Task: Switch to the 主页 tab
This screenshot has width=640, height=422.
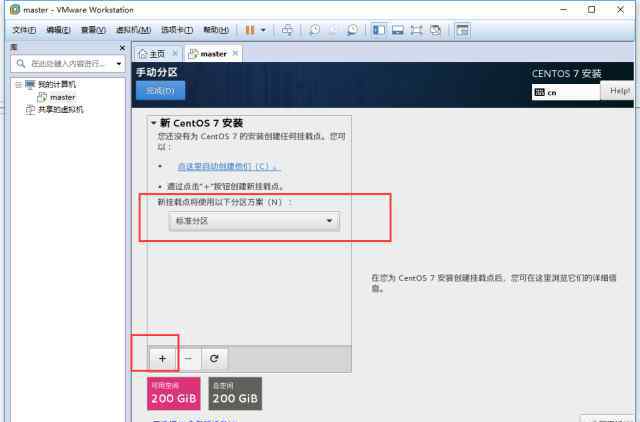Action: coord(157,54)
